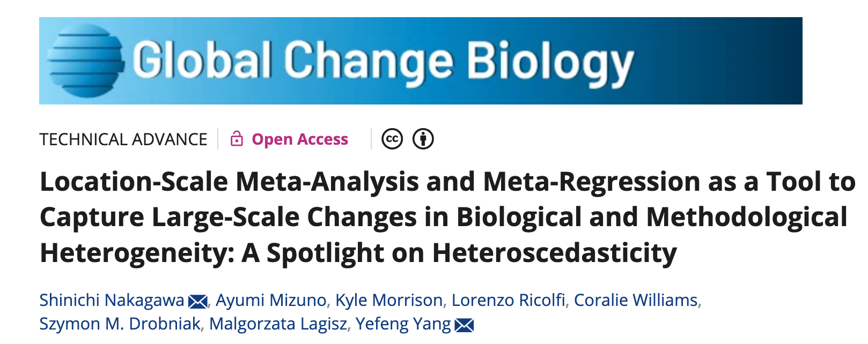The image size is (868, 344).
Task: Click 'Capture Large-Scale Changes' in the title
Action: pyautogui.click(x=228, y=217)
